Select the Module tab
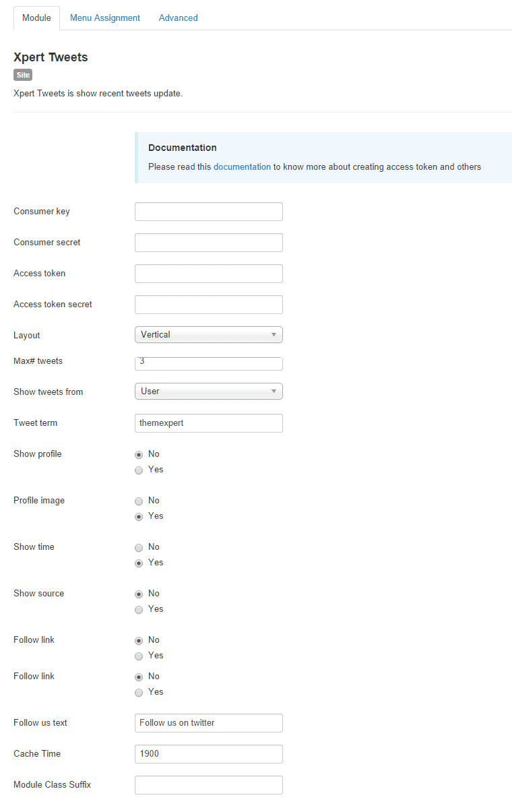Screen dimensions: 512x812 pyautogui.click(x=36, y=18)
